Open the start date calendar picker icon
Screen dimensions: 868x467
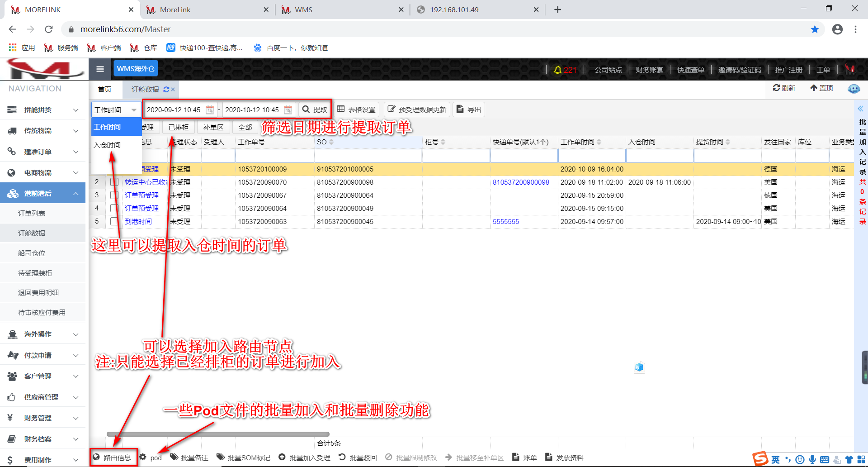pyautogui.click(x=209, y=110)
